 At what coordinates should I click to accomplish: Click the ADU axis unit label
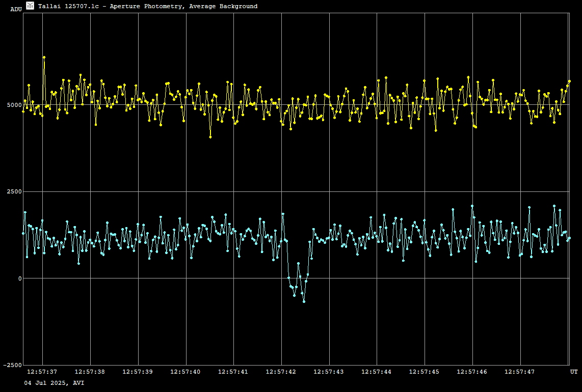16,10
